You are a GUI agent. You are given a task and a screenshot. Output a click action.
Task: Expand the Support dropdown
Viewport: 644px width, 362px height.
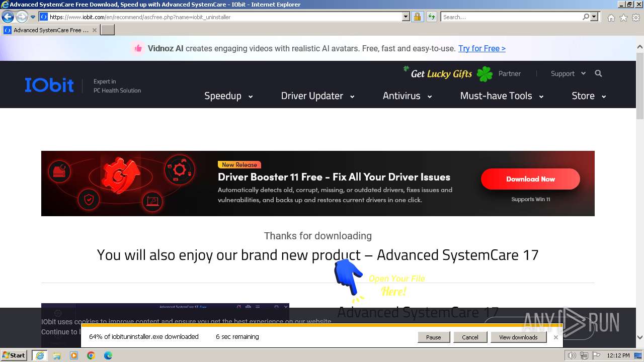point(568,73)
